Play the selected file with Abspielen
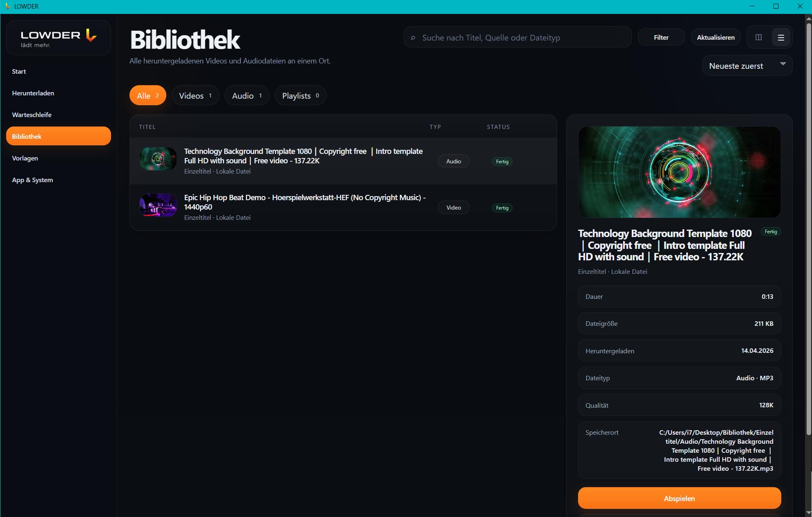Image resolution: width=812 pixels, height=517 pixels. tap(679, 498)
